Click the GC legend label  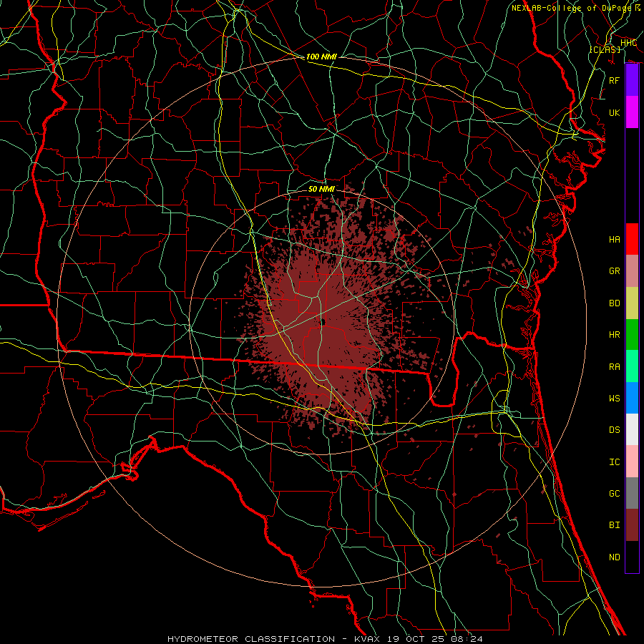coord(615,494)
